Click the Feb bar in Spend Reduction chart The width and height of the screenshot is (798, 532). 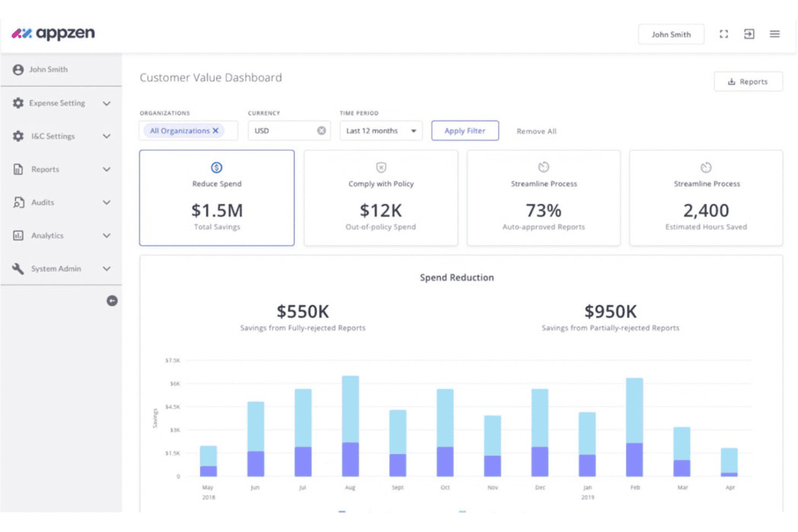635,427
